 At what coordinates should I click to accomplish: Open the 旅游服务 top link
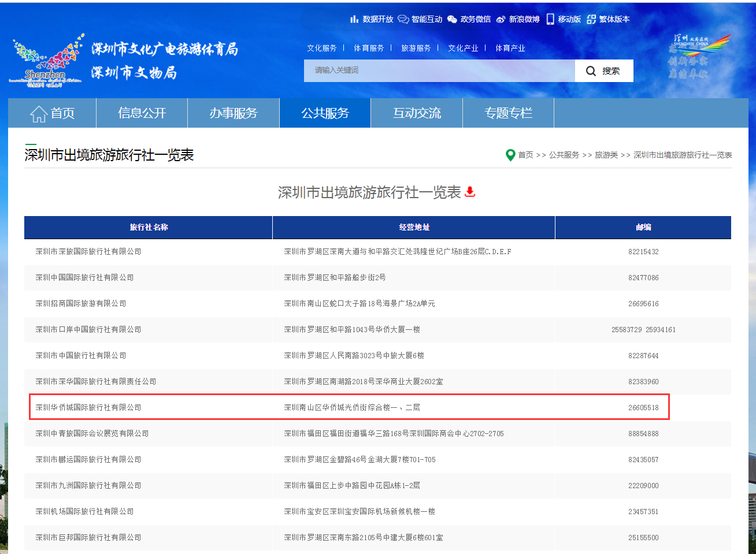click(x=416, y=49)
